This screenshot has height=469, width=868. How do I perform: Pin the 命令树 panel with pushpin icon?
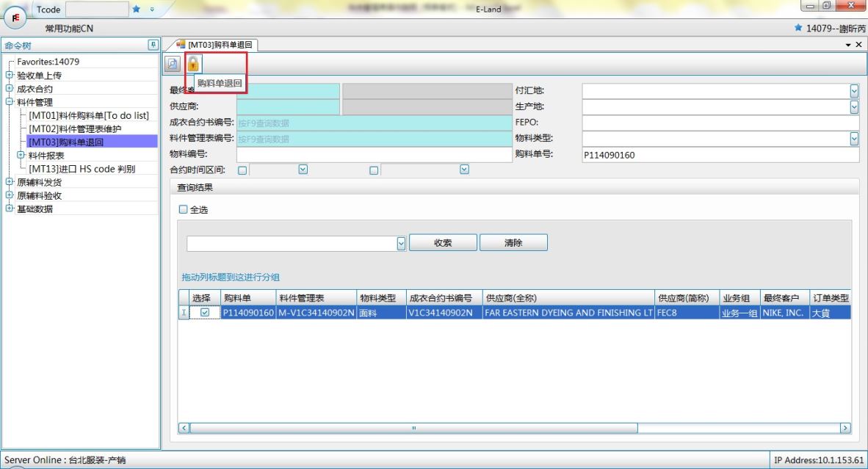153,45
